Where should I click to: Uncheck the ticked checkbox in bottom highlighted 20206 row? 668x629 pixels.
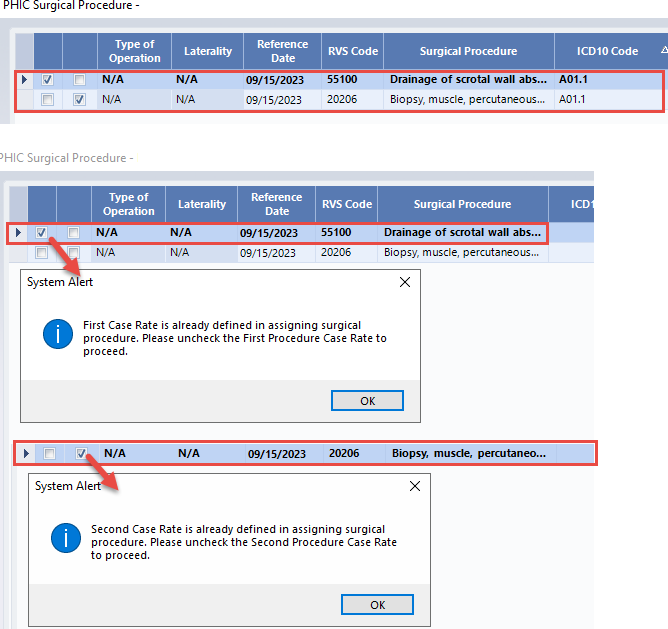(x=82, y=453)
